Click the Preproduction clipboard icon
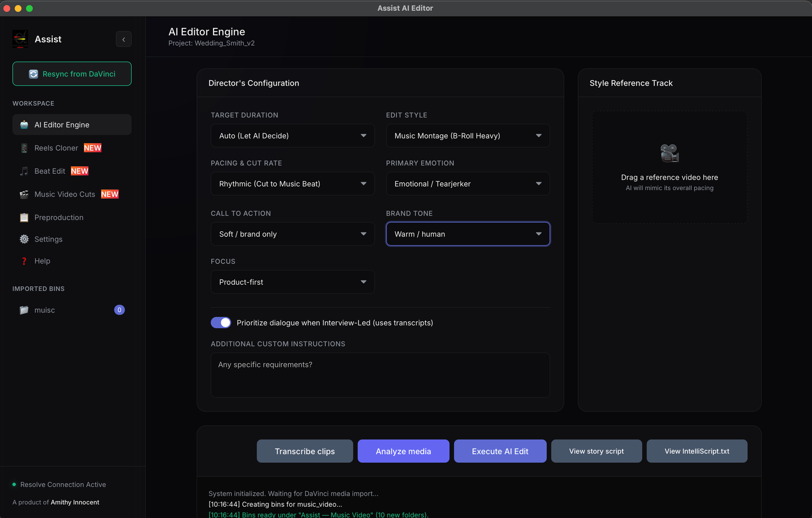 click(x=24, y=218)
